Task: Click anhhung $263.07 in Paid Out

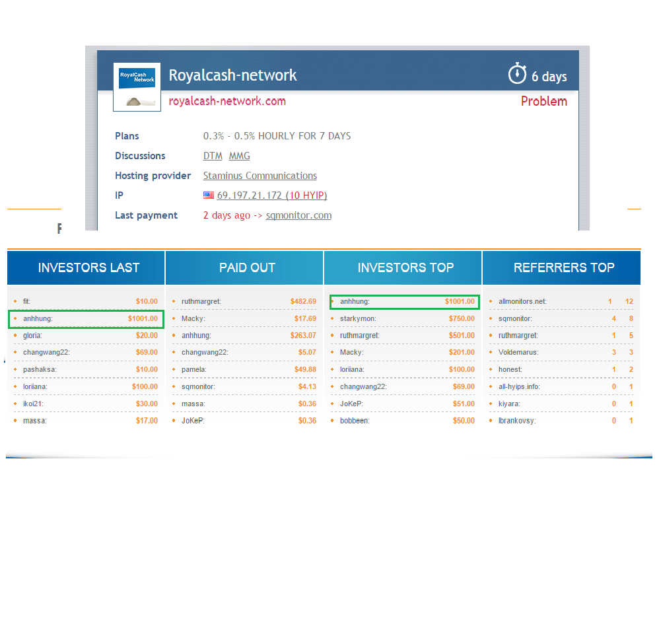Action: (x=244, y=336)
